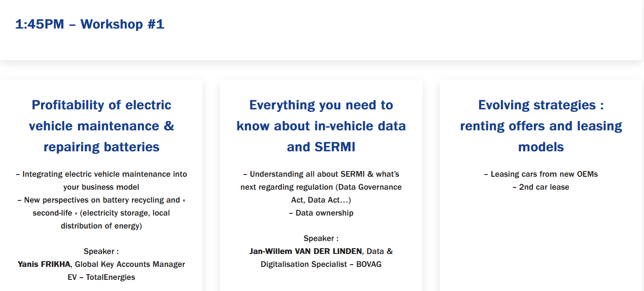Click 'Speaker :' label above Jan-Willem
This screenshot has width=644, height=291.
321,238
